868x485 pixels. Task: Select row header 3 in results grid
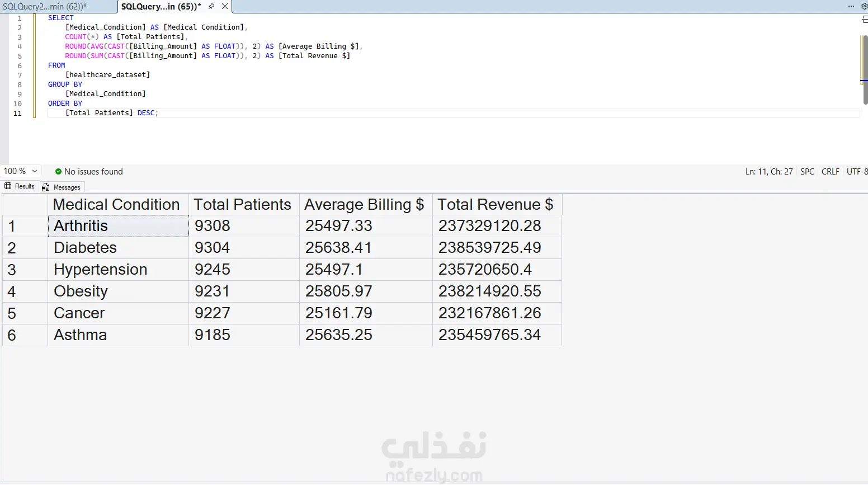click(25, 270)
